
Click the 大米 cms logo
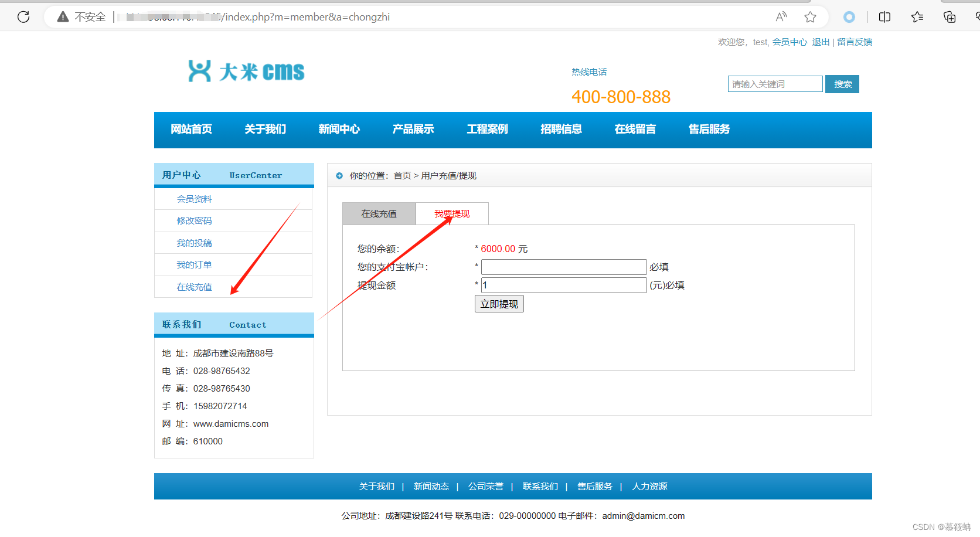click(246, 71)
